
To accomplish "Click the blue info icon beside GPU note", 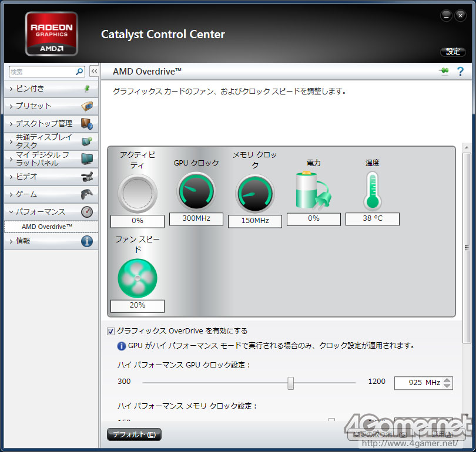I will [x=122, y=346].
